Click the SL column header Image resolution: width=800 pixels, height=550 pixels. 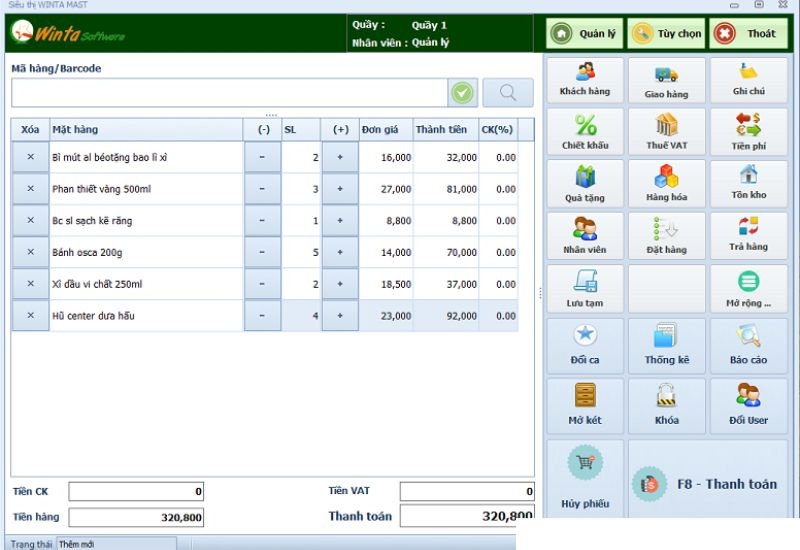click(x=301, y=130)
